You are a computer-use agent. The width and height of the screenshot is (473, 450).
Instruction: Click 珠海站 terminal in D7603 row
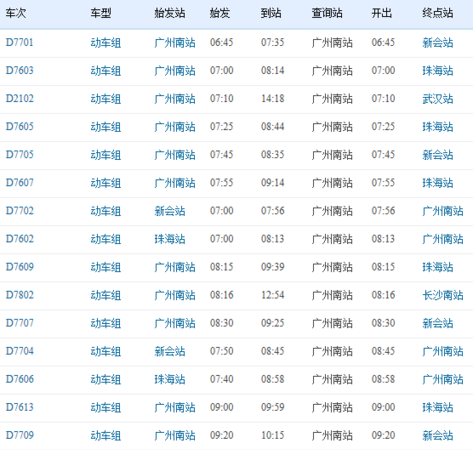438,71
